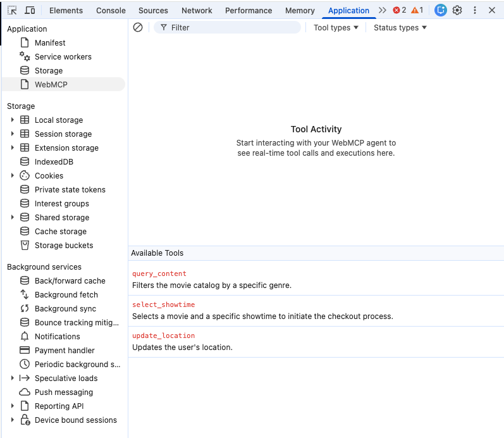Viewport: 504px width, 438px height.
Task: Show more tabs with the double chevron
Action: coord(382,10)
